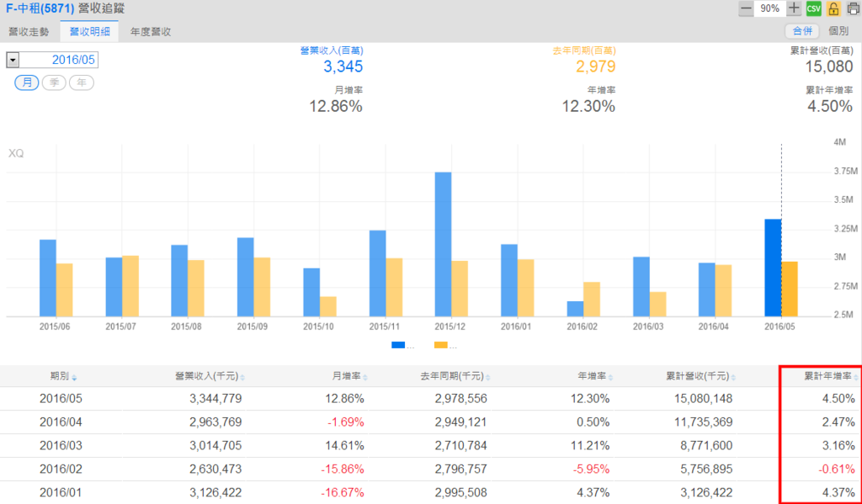This screenshot has width=862, height=504.
Task: Click the F-中租(5871) stock title
Action: pos(40,8)
